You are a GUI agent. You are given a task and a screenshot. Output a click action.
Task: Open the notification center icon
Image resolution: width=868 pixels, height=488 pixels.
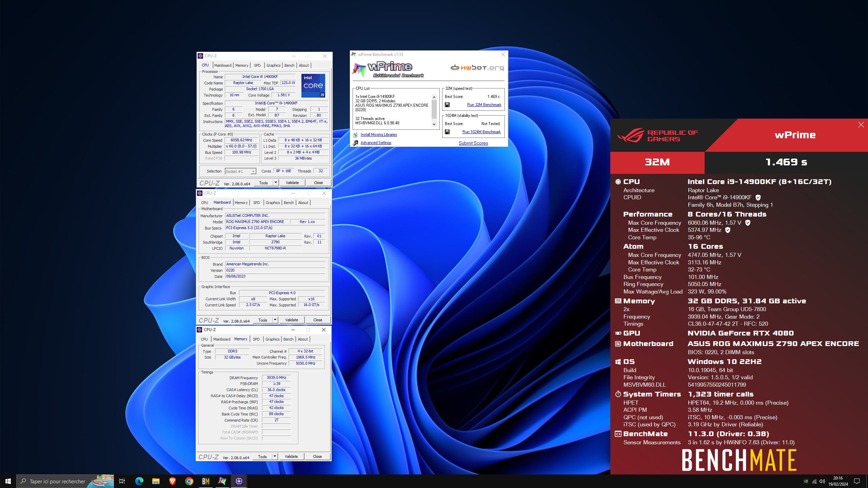857,481
